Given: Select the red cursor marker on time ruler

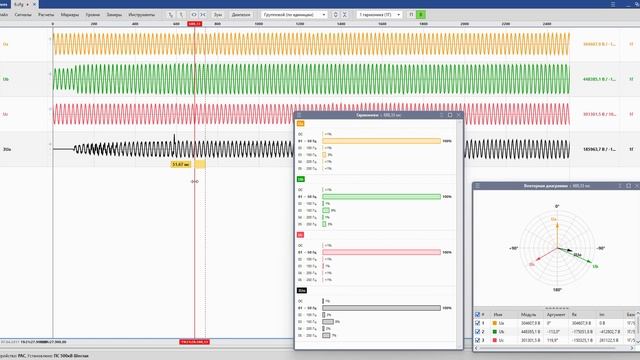Looking at the screenshot, I should (195, 24).
